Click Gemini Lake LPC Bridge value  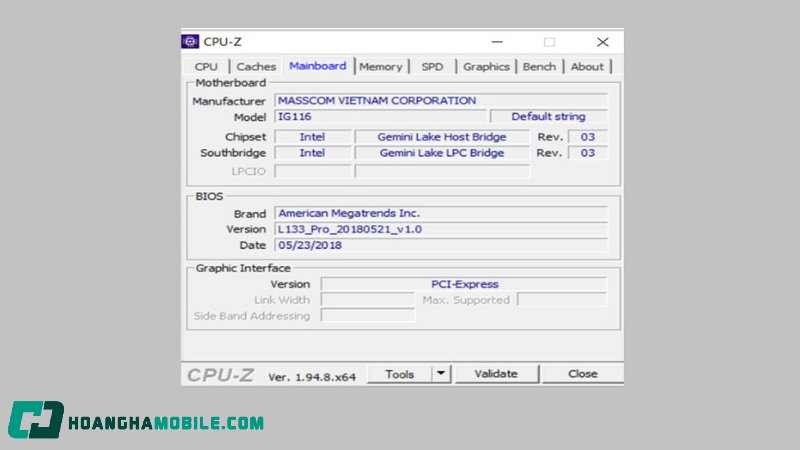click(x=442, y=153)
